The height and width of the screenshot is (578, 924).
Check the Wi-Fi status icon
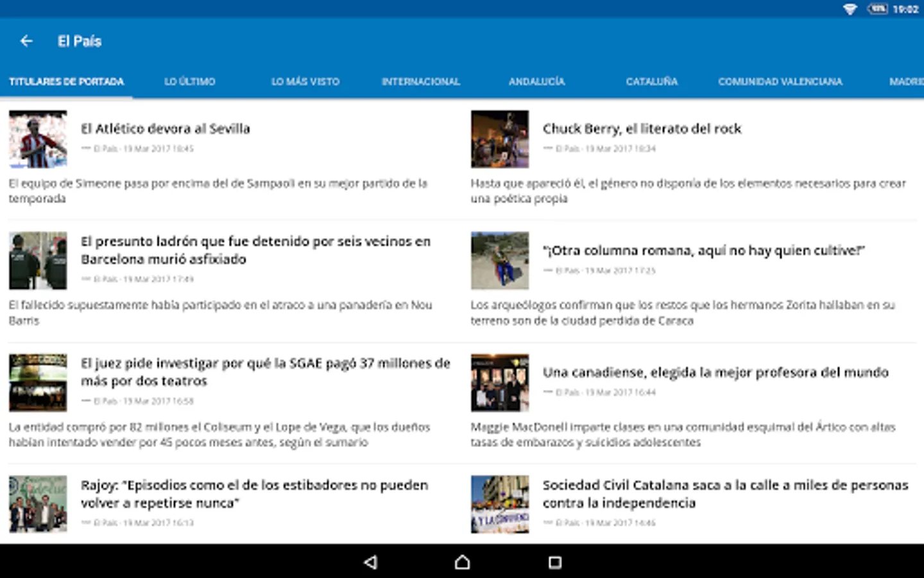[x=850, y=9]
